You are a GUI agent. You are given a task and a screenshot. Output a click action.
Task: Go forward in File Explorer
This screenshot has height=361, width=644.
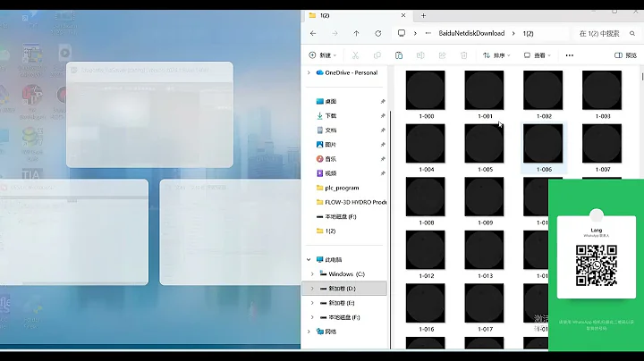(335, 34)
